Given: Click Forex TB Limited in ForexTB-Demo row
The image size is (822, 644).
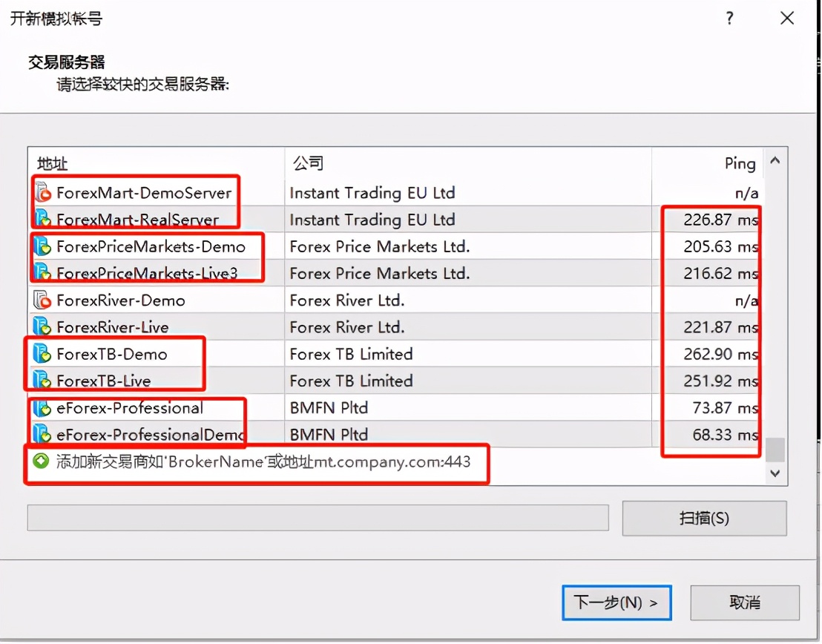Looking at the screenshot, I should coord(351,354).
